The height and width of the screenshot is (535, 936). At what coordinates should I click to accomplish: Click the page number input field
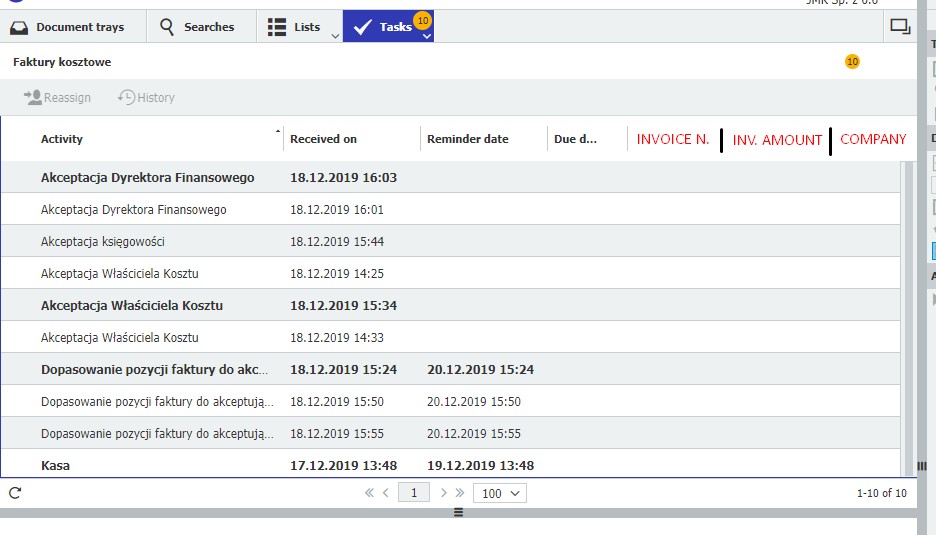pyautogui.click(x=413, y=493)
